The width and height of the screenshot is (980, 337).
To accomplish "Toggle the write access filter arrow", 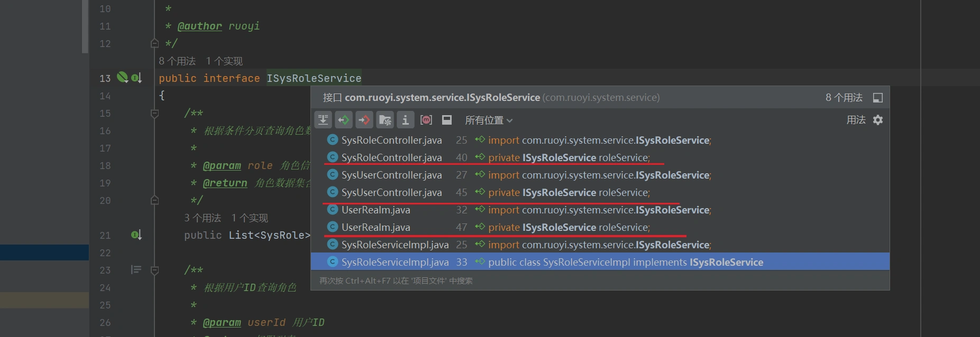I will click(364, 120).
